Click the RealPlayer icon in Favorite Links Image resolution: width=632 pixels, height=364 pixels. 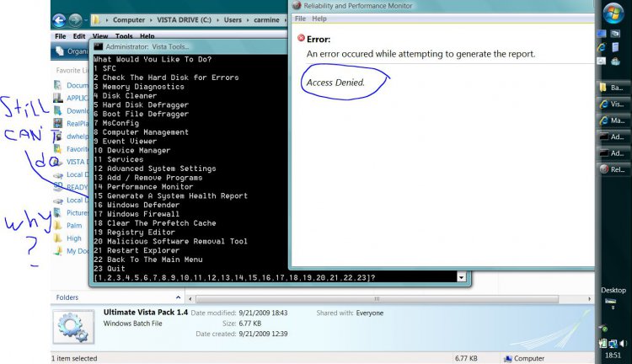click(58, 123)
